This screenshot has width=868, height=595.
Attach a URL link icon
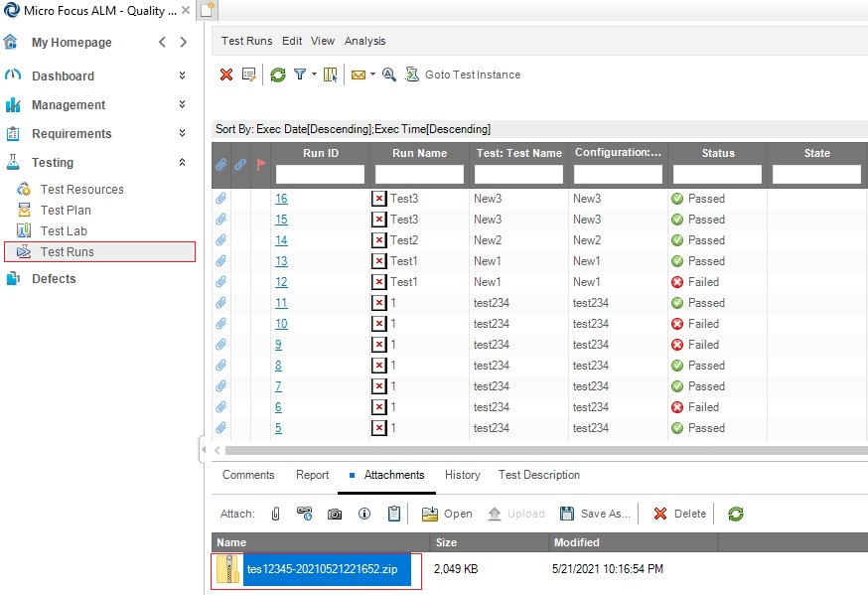pos(305,514)
